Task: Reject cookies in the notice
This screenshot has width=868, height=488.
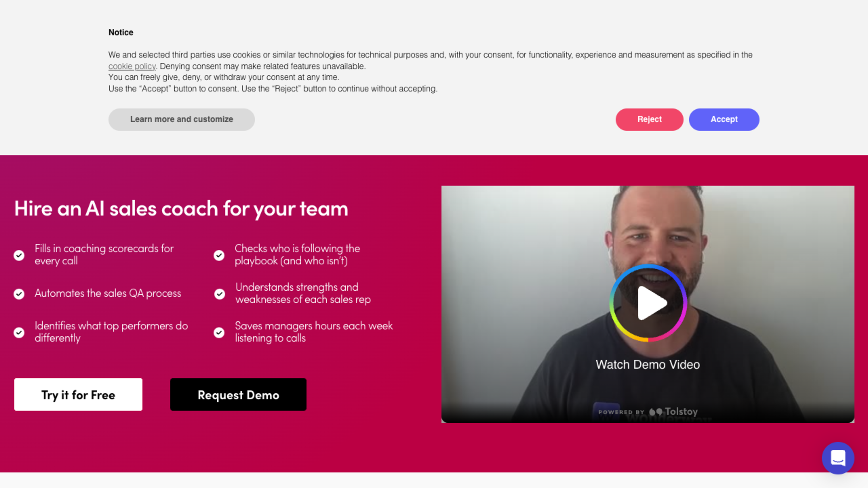Action: 649,119
